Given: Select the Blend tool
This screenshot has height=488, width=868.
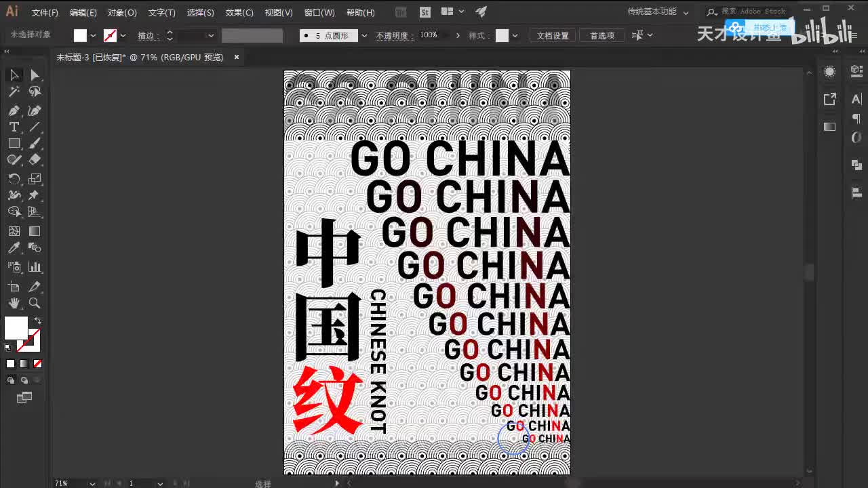Looking at the screenshot, I should tap(35, 248).
